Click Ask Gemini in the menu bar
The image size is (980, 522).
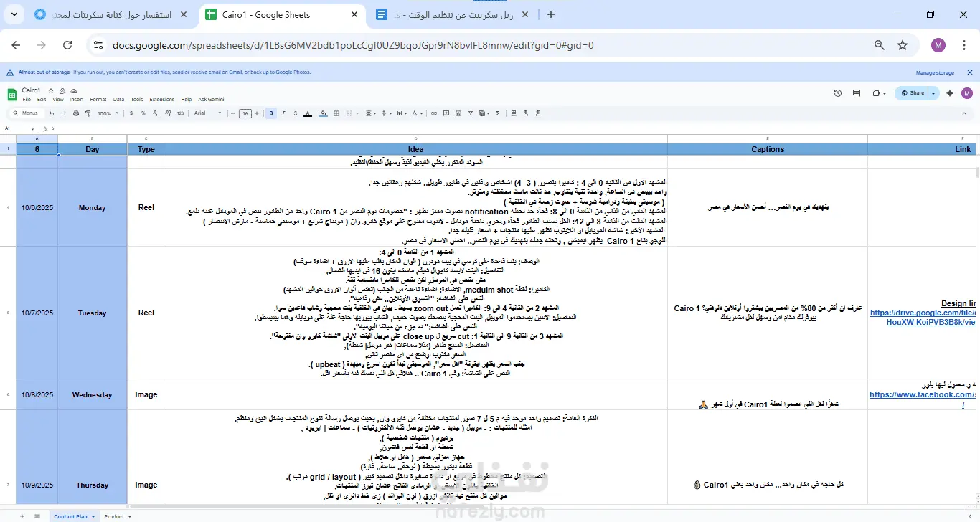[x=211, y=100]
